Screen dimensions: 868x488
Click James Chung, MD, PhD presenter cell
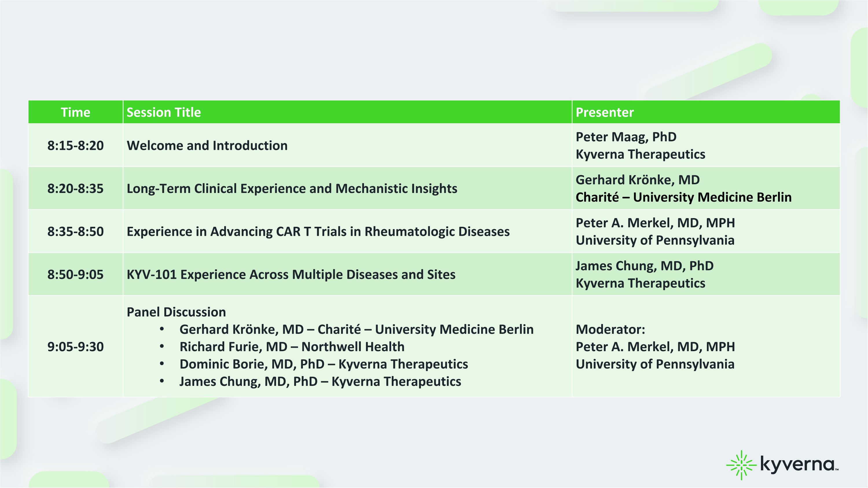coord(706,274)
